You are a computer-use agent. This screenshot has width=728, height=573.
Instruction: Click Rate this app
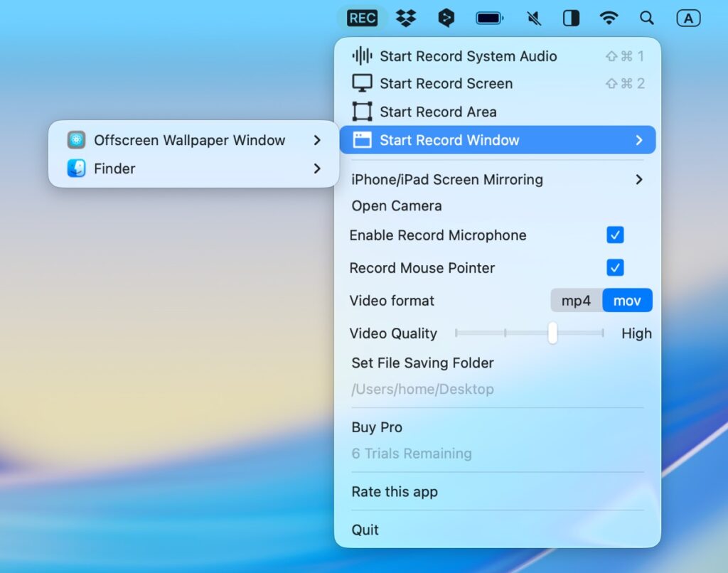395,492
